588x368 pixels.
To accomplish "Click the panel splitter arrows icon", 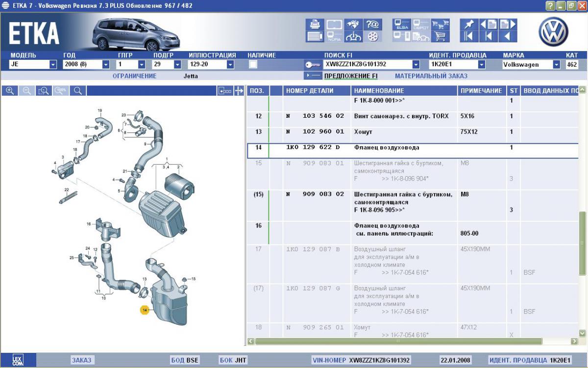I will [x=239, y=91].
